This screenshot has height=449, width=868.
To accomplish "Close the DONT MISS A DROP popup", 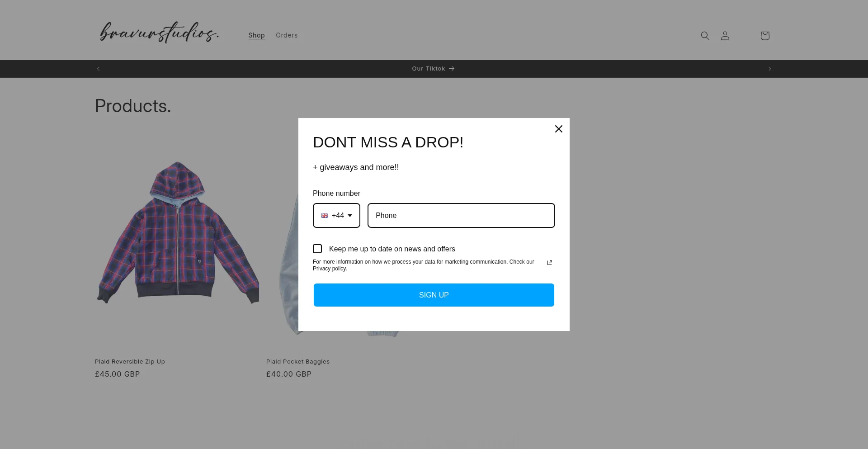I will 558,129.
